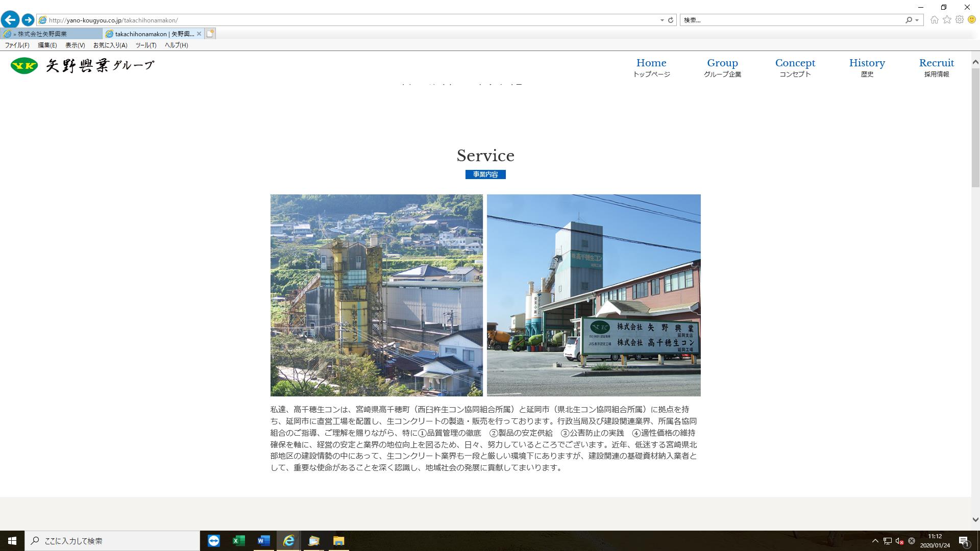Open the Tools gear icon

(959, 20)
